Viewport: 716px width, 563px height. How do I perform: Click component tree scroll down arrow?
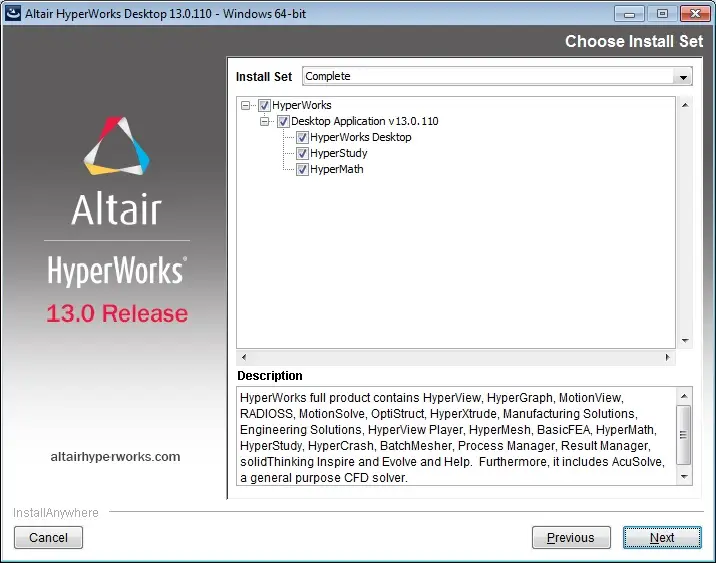pyautogui.click(x=685, y=341)
